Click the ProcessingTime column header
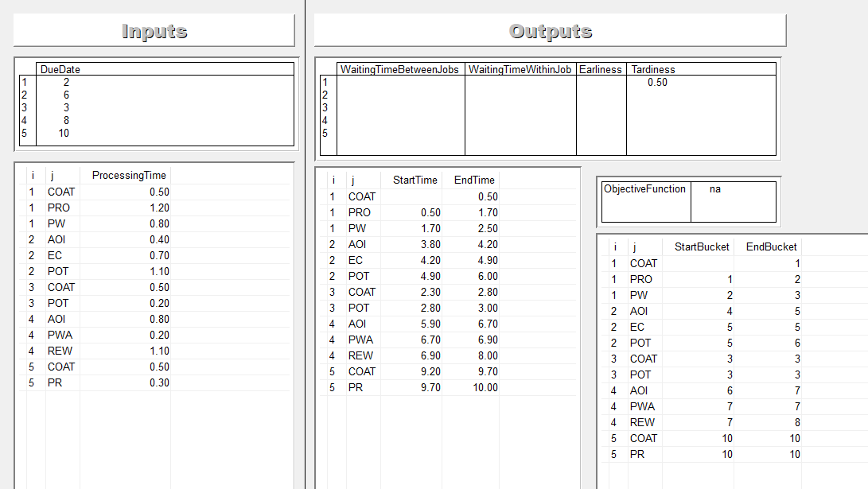Screen dimensions: 868x489 129,176
